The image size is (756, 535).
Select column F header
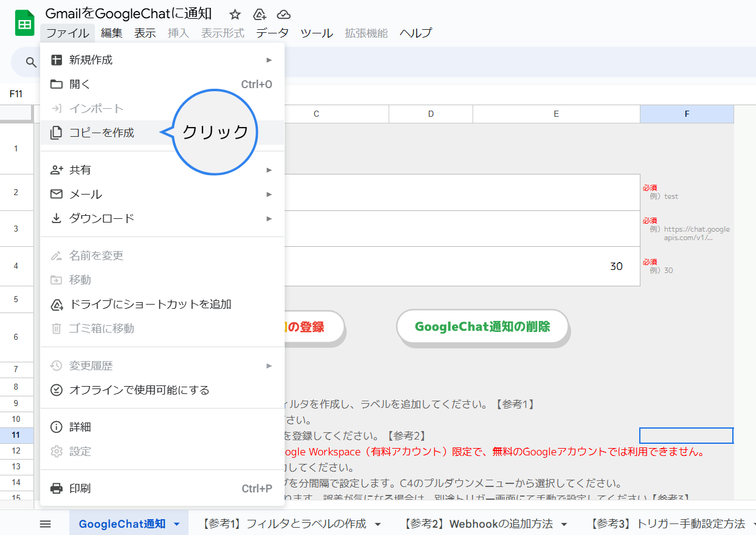687,114
